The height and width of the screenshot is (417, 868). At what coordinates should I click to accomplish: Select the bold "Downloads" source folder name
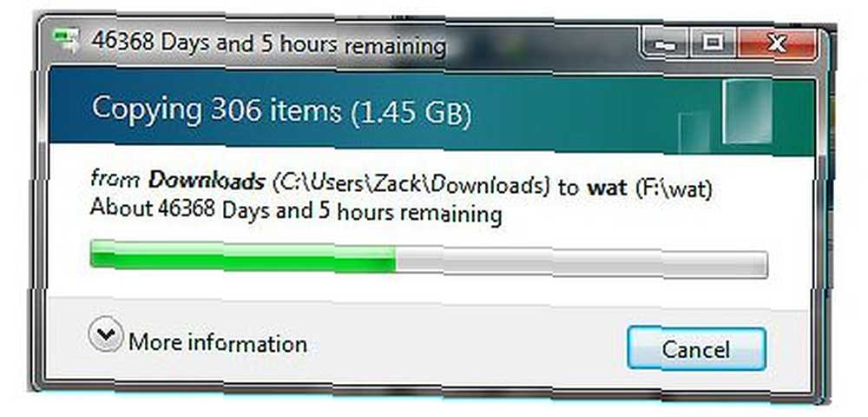coord(207,181)
